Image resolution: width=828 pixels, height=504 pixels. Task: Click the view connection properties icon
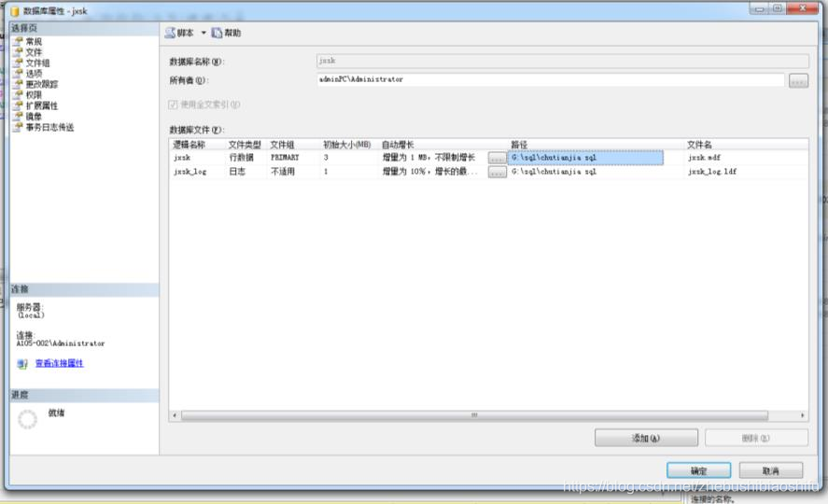(x=22, y=364)
